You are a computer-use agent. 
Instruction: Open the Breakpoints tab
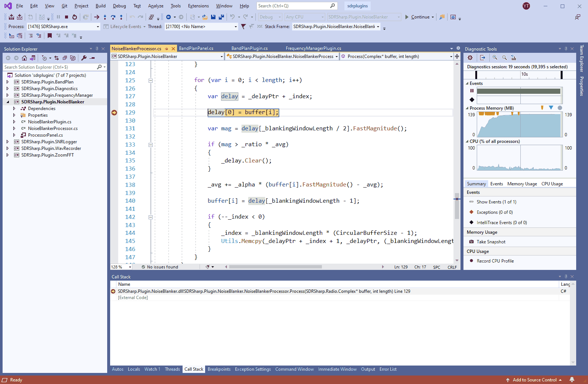(219, 369)
